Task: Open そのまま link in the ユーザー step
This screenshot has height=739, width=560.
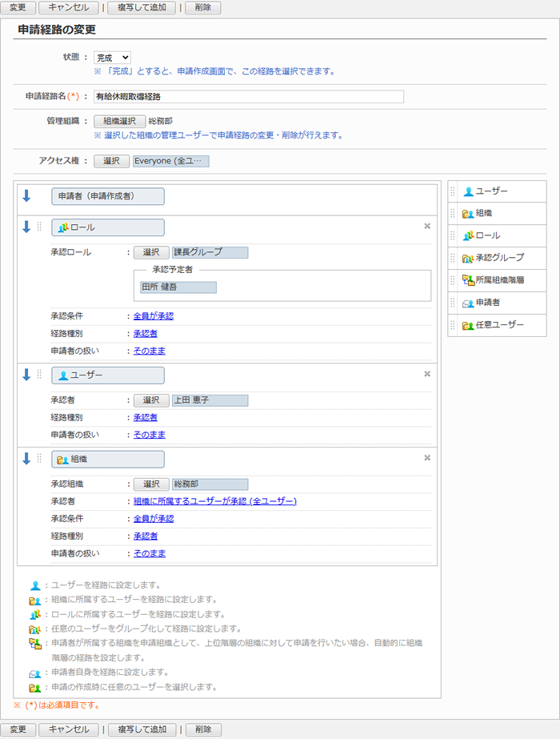Action: click(150, 435)
